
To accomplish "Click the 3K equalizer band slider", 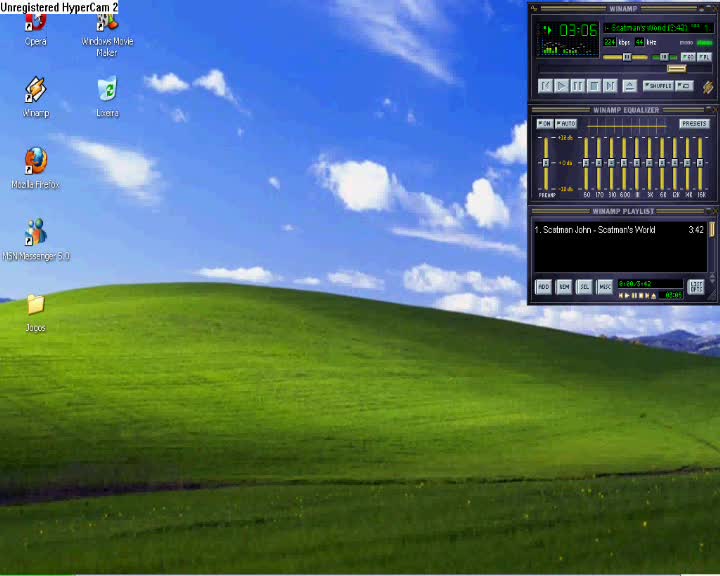I will pyautogui.click(x=649, y=163).
